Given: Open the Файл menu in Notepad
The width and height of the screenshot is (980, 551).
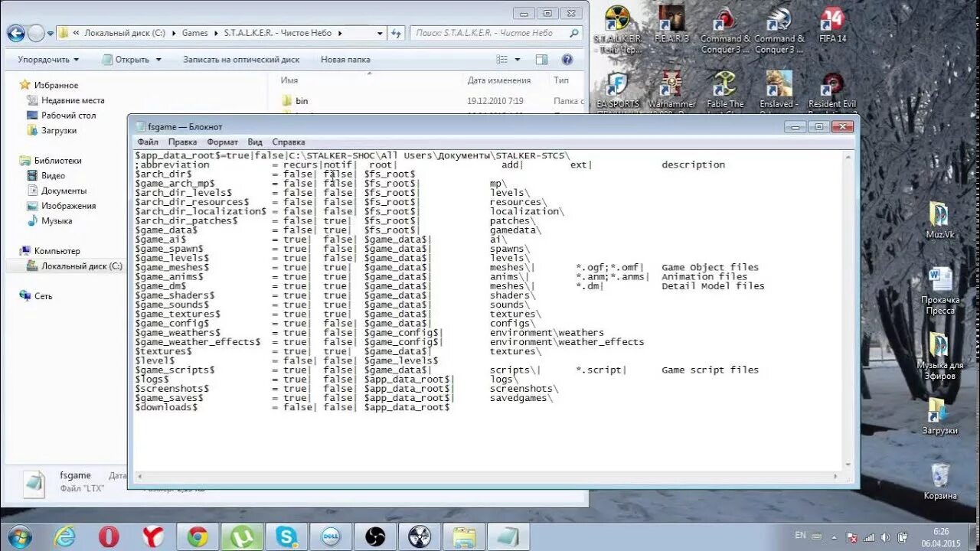Looking at the screenshot, I should click(148, 142).
